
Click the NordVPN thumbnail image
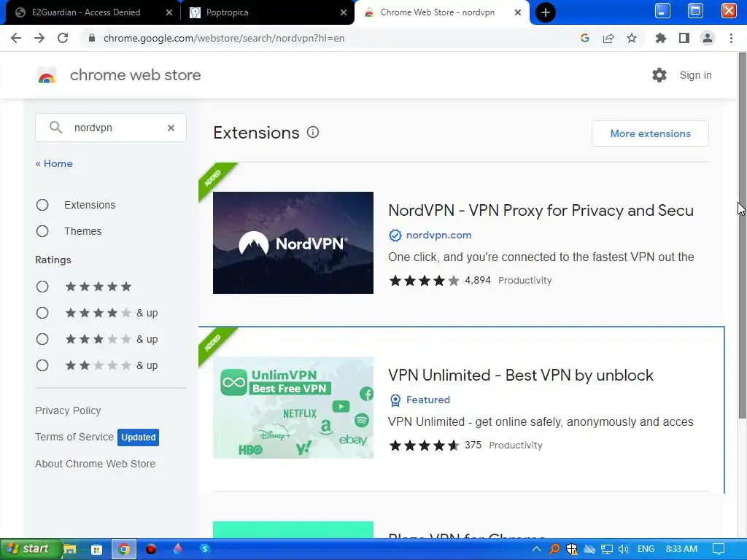tap(293, 242)
